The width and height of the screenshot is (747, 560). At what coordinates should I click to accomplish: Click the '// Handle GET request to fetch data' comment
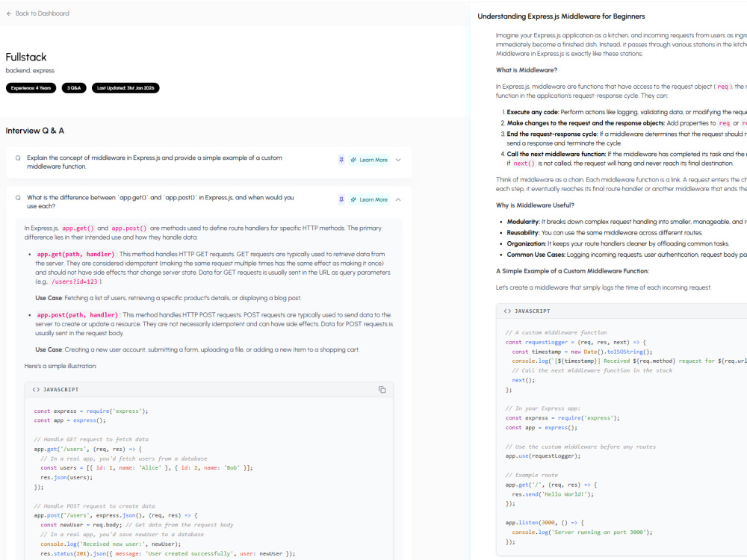point(91,440)
